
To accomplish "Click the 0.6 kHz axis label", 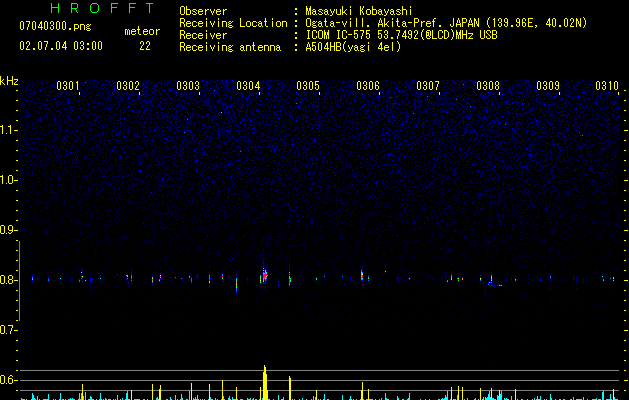I will 8,380.
